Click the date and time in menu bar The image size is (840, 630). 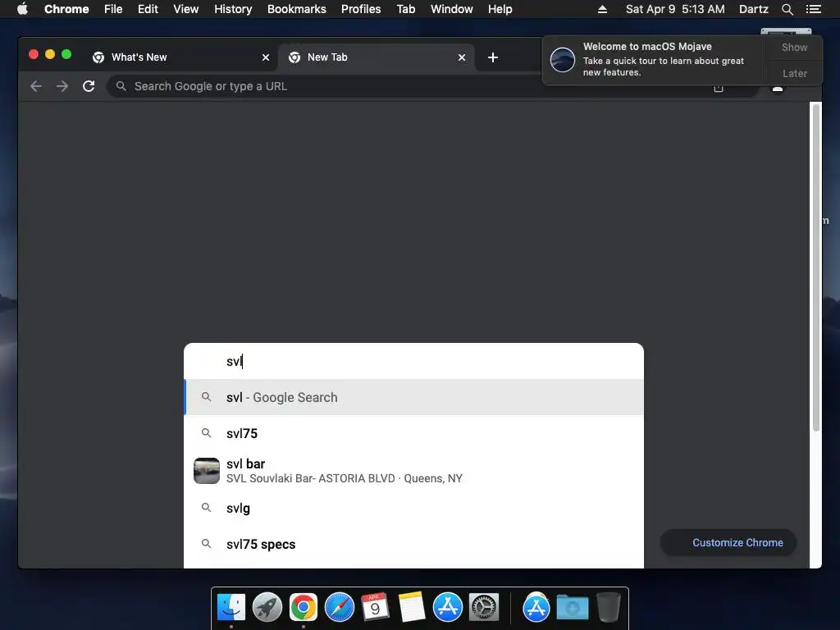pyautogui.click(x=675, y=9)
